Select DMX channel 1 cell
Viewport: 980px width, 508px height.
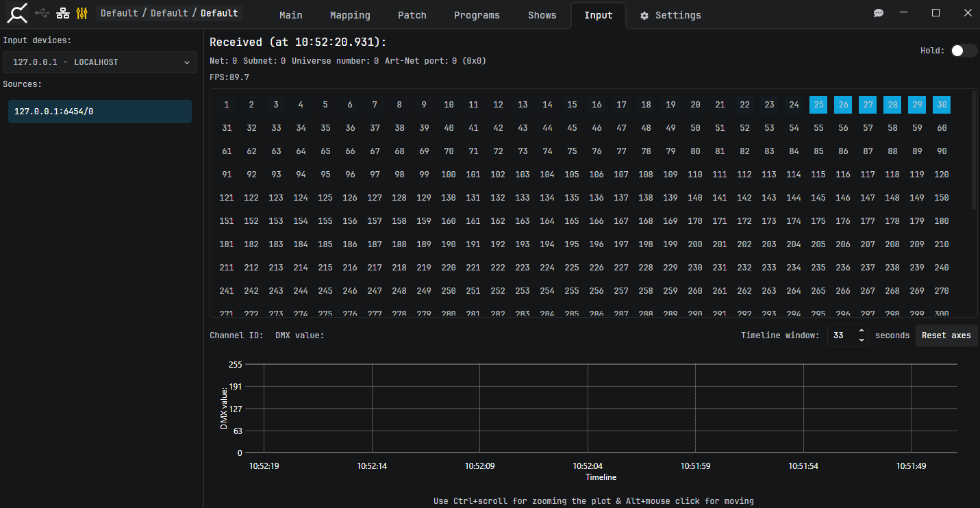(x=227, y=105)
